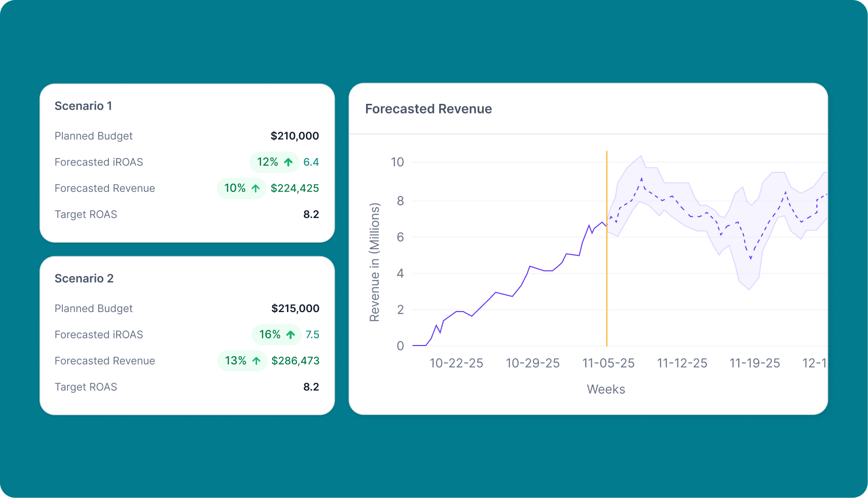Click the up arrow beside 13% revenue
The width and height of the screenshot is (868, 498).
click(257, 361)
